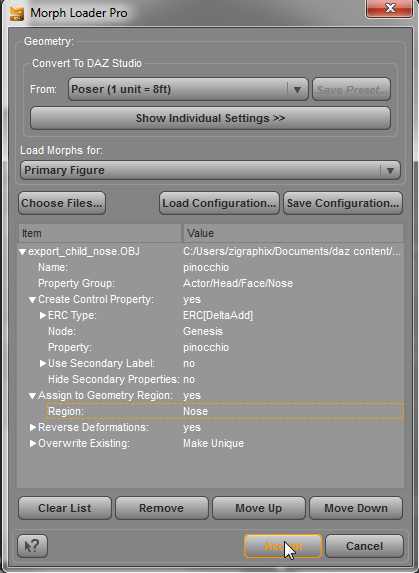Click the Morph Loader Pro title icon

(17, 13)
